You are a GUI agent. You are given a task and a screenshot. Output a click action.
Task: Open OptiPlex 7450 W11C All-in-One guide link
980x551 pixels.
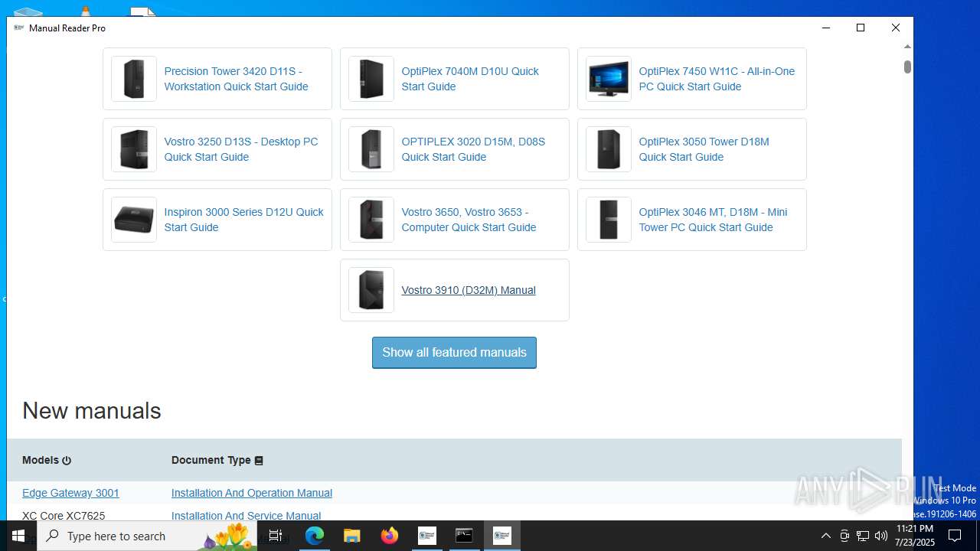(717, 79)
